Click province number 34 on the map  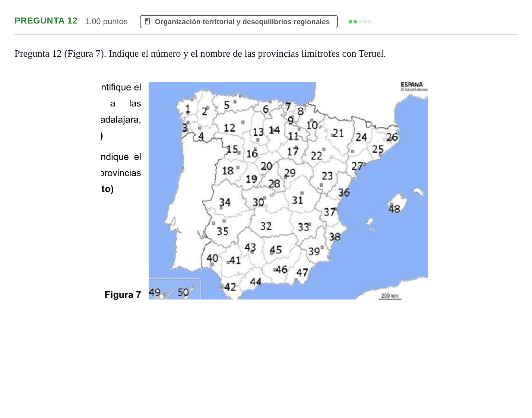pyautogui.click(x=225, y=202)
